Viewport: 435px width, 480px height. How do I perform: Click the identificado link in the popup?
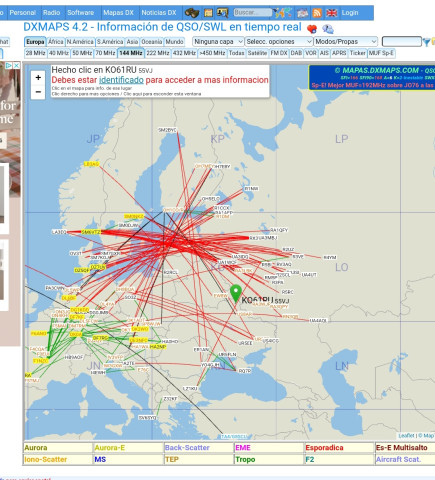click(x=121, y=80)
